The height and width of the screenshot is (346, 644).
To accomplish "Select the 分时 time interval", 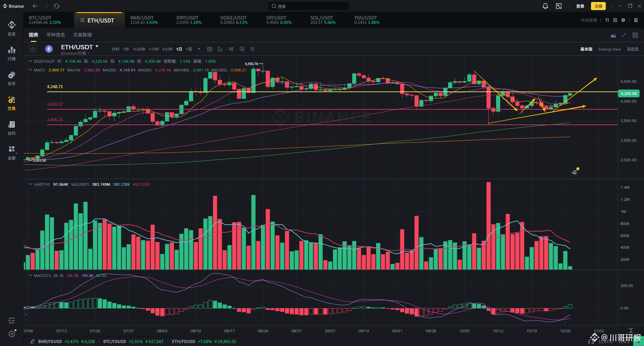I will coord(115,49).
